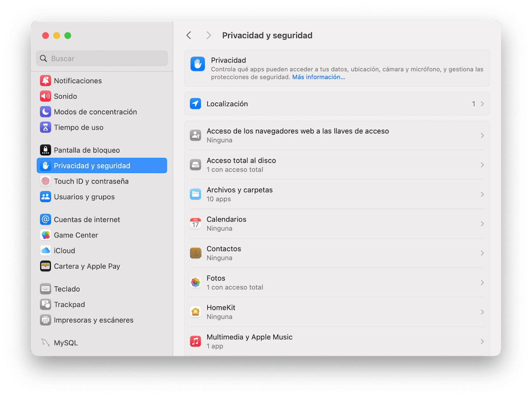The image size is (532, 397).
Task: Click the Pantalla de bloqueo icon
Action: (45, 150)
